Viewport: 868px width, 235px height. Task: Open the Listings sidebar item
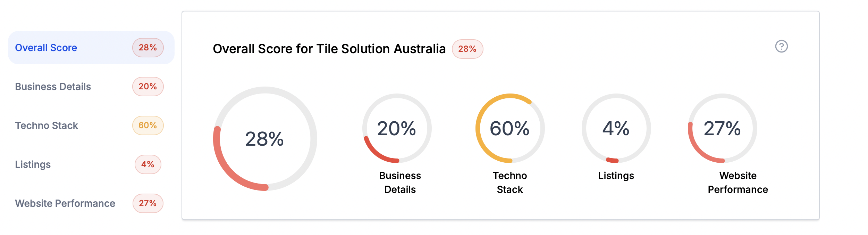33,164
